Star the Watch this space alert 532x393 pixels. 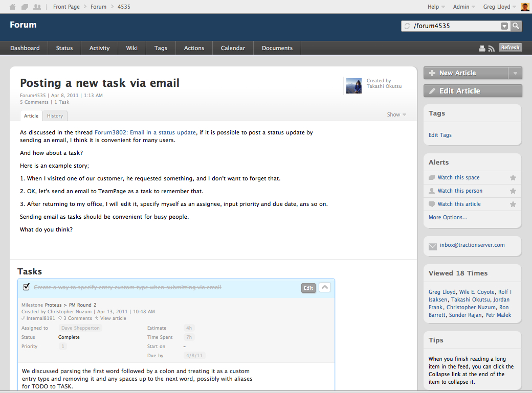point(513,178)
